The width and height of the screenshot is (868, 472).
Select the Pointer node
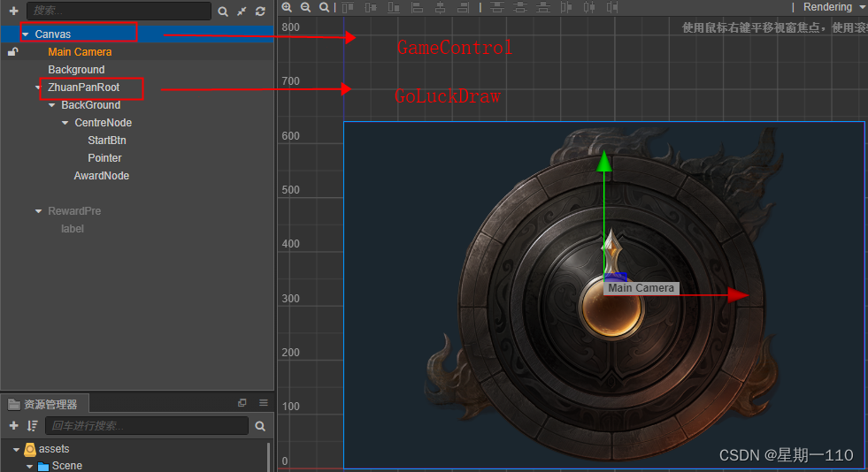coord(104,158)
